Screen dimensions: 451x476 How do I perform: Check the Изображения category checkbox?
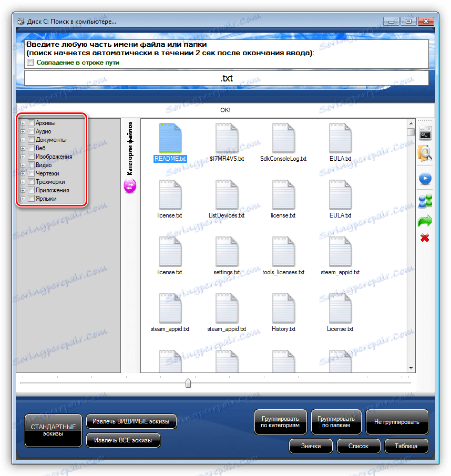point(32,157)
